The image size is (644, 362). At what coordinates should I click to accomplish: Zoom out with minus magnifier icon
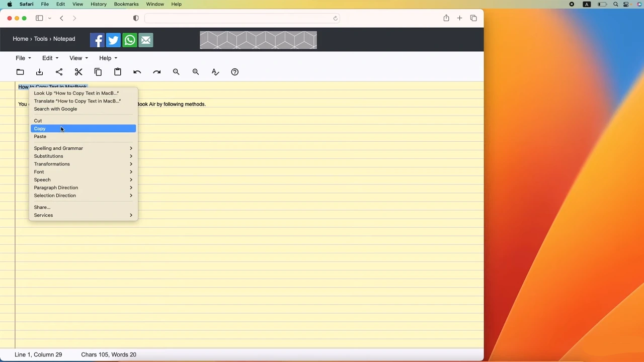(176, 72)
